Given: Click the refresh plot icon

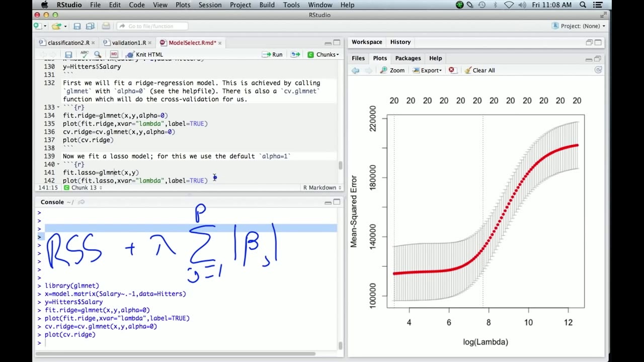Looking at the screenshot, I should point(598,70).
